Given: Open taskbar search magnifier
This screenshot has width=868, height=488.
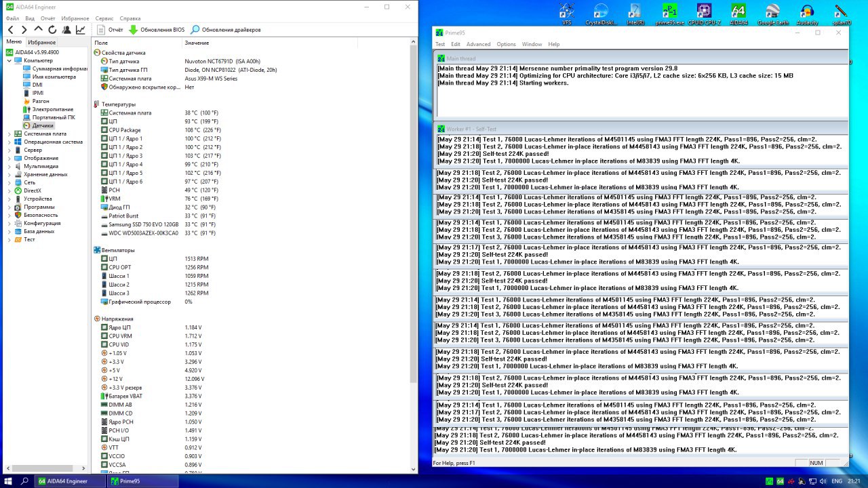Looking at the screenshot, I should (25, 481).
